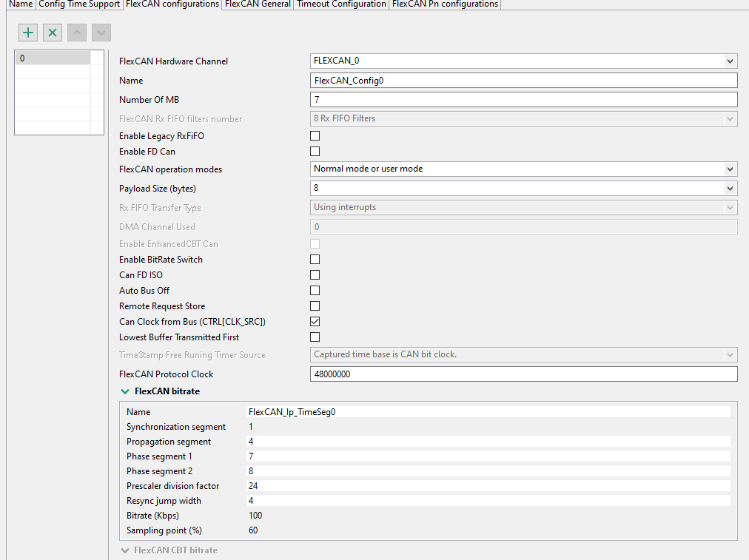Screen dimensions: 749x560
Task: Expand the FlexCAN CBT bitrate section
Action: tap(125, 550)
